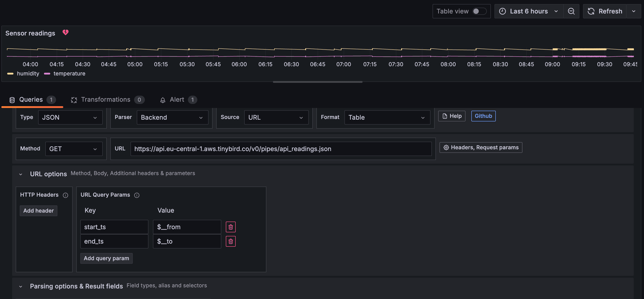The width and height of the screenshot is (644, 299).
Task: Delete the end_ts query parameter
Action: [x=231, y=241]
